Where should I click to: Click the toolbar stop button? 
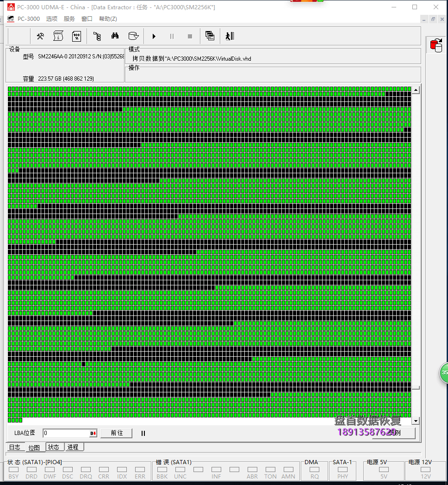click(190, 36)
